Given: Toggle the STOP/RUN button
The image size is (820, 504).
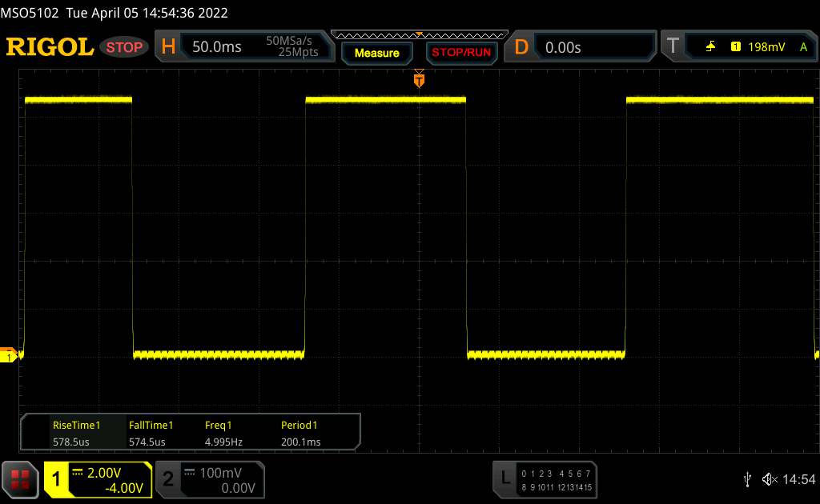Looking at the screenshot, I should [x=461, y=53].
